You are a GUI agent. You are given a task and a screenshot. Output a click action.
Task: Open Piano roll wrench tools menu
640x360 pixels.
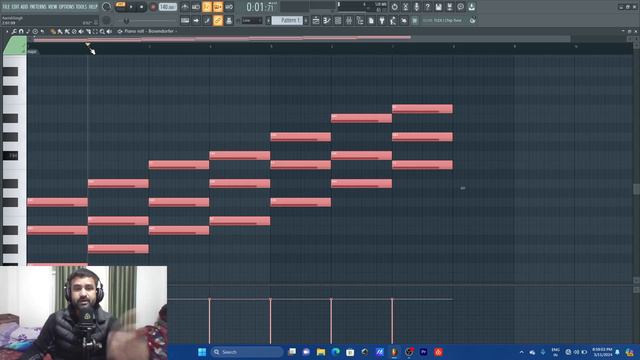click(x=14, y=31)
